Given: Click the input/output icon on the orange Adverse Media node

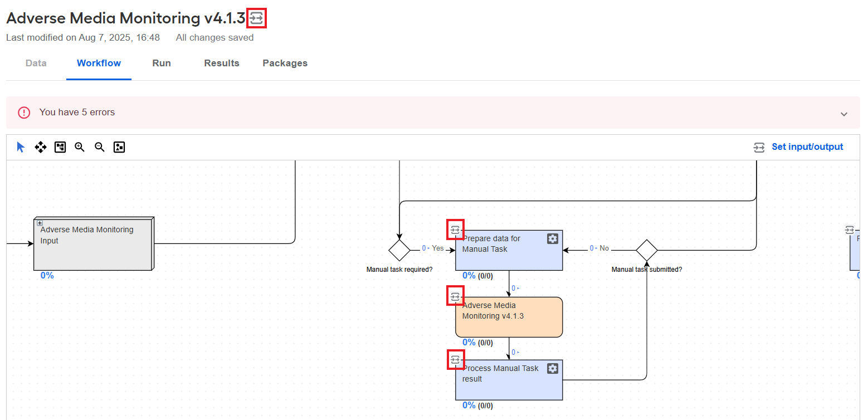Looking at the screenshot, I should [x=455, y=297].
